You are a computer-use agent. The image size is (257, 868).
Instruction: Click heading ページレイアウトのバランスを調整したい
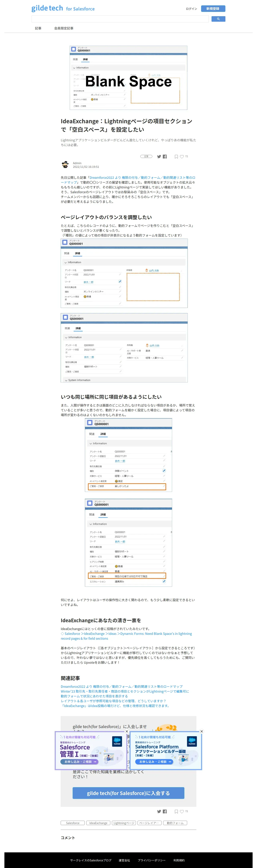(106, 217)
